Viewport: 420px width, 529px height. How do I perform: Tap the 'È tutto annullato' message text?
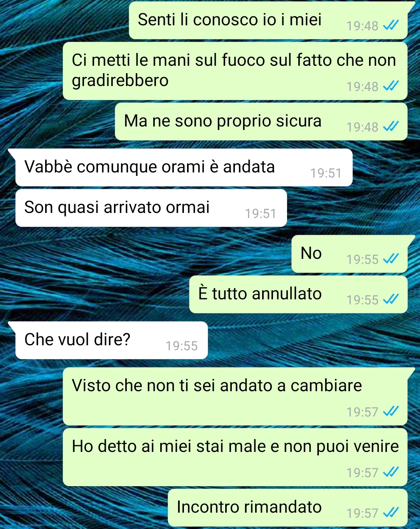click(260, 293)
